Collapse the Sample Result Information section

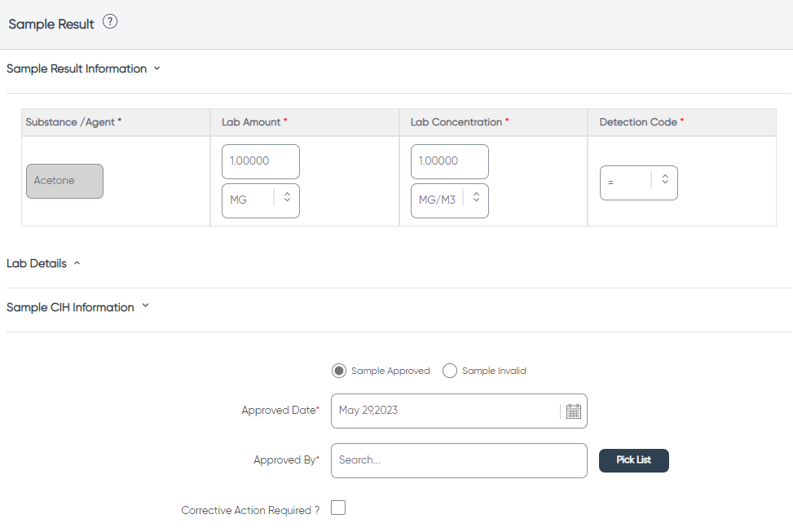coord(156,68)
